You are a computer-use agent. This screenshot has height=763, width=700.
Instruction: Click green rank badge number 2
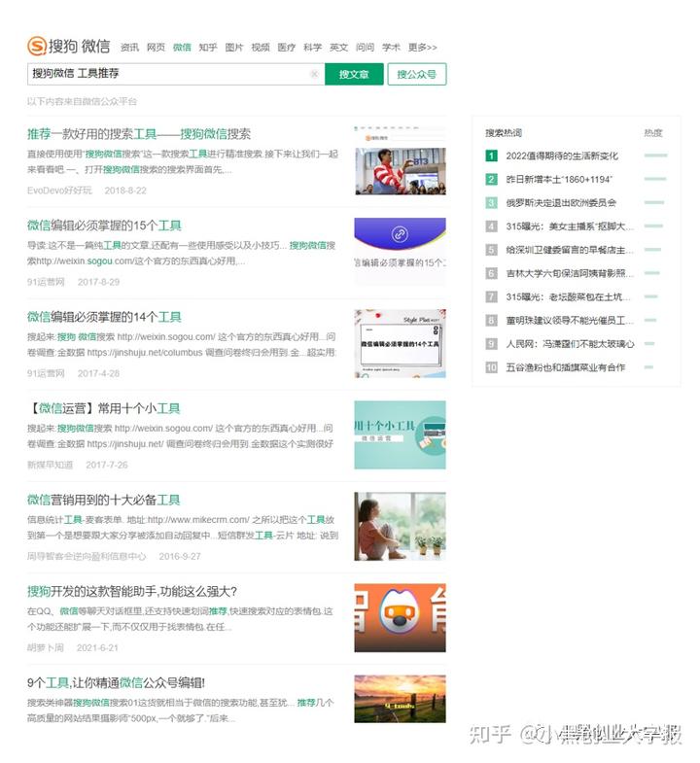(x=491, y=179)
